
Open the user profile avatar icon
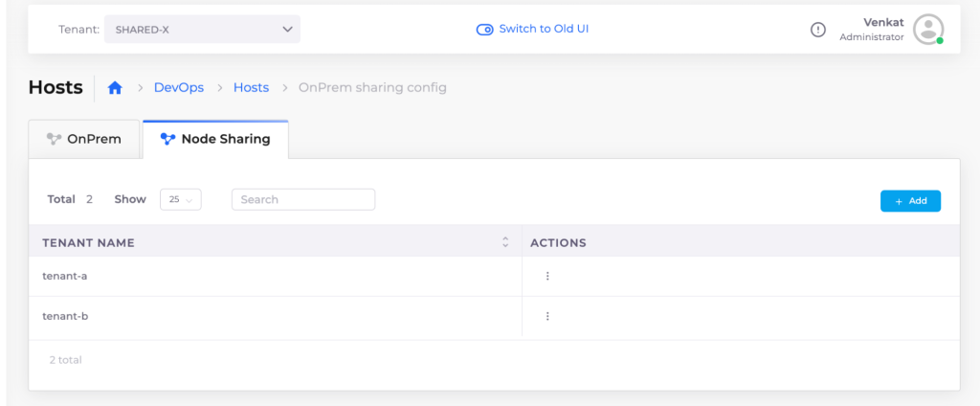click(927, 29)
